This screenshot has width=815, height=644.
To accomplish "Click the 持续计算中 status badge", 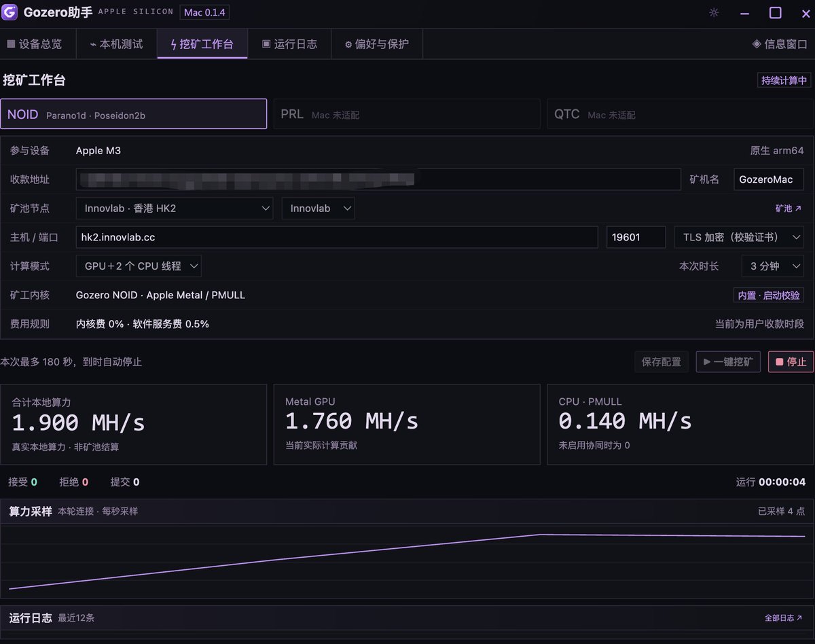I will (x=784, y=80).
